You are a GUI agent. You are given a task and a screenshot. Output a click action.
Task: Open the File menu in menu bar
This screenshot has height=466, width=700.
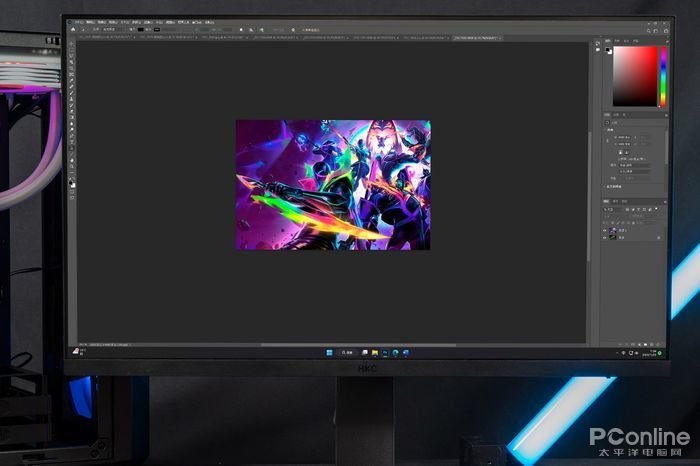[x=79, y=22]
